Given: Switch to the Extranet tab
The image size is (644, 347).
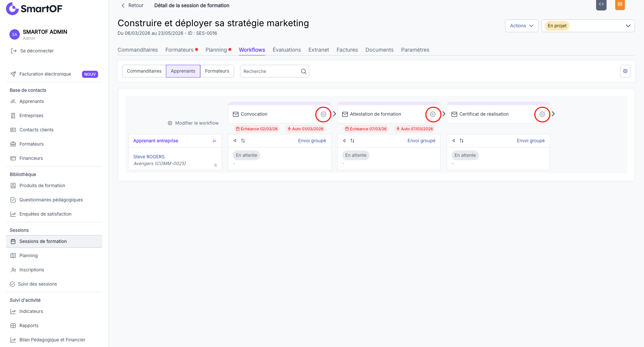Looking at the screenshot, I should click(x=319, y=50).
